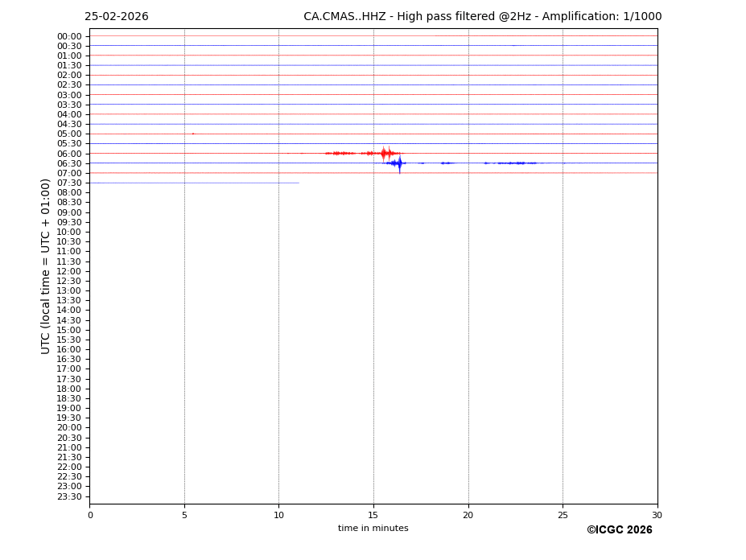Click the 15 tick on the x-axis
The width and height of the screenshot is (746, 560).
click(373, 515)
